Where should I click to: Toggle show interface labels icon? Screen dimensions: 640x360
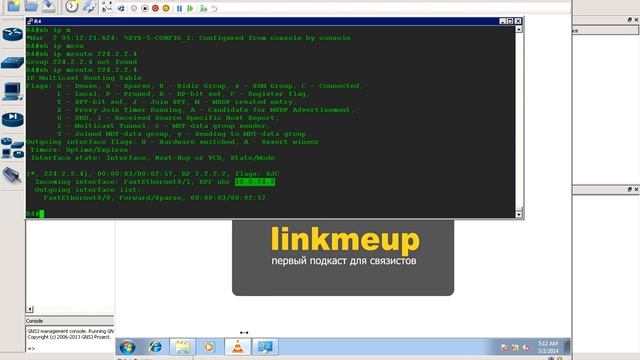(107, 7)
